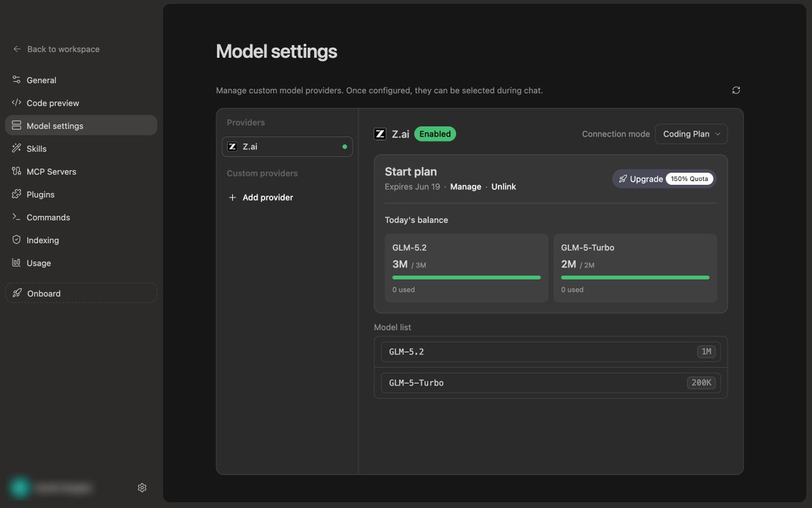Screen dimensions: 812x508
Task: Click the green status dot on Z.ai provider
Action: click(x=344, y=146)
